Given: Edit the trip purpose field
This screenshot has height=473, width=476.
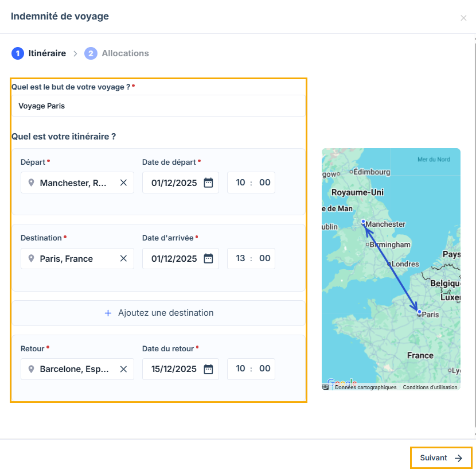Looking at the screenshot, I should point(158,106).
